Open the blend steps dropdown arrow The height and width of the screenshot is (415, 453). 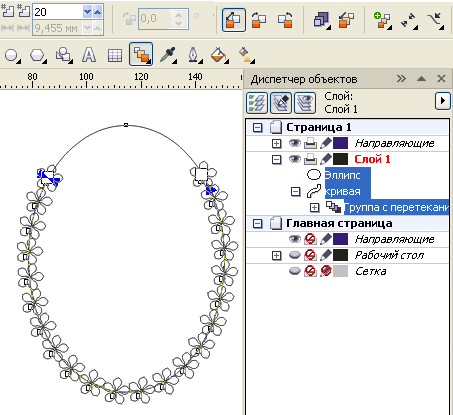click(87, 12)
